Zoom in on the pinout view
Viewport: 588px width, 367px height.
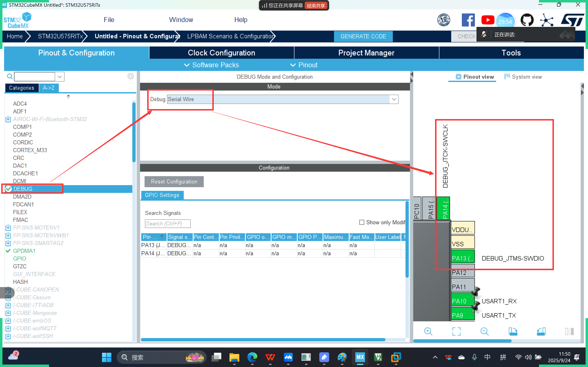428,331
